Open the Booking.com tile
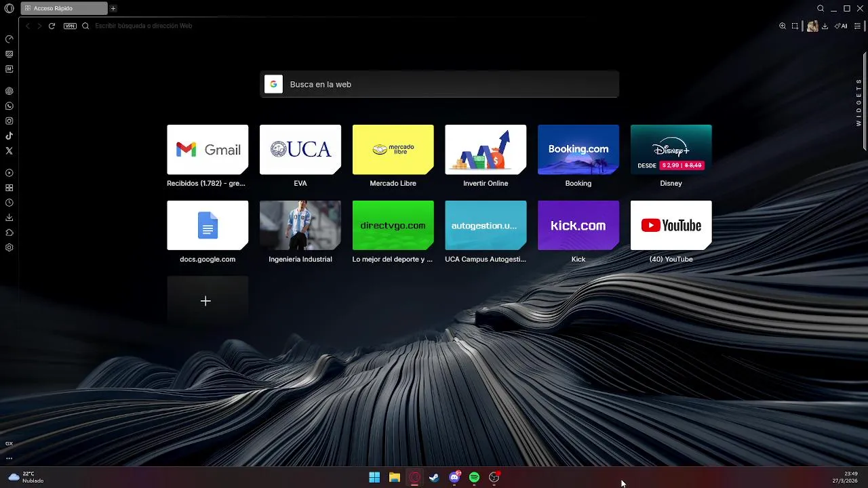868x488 pixels. (578, 149)
